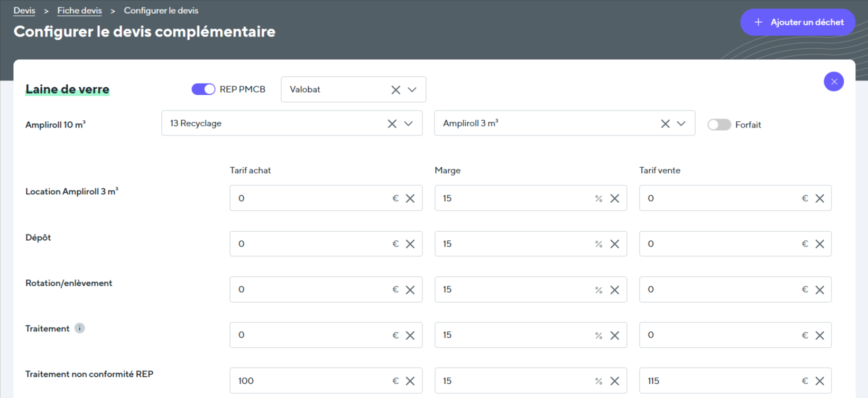868x398 pixels.
Task: Click the Ajouter un déchet button
Action: (797, 22)
